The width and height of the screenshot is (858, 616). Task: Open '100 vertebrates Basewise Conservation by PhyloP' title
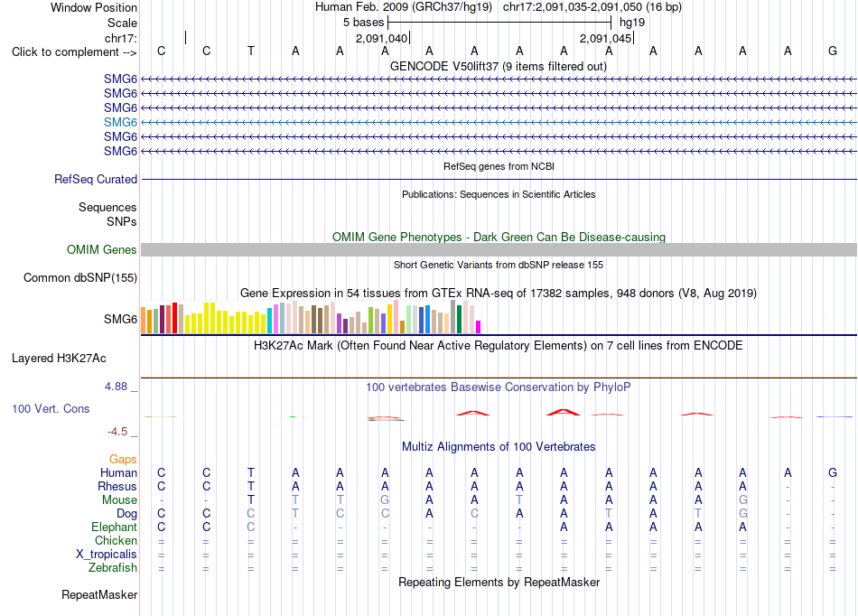tap(499, 387)
